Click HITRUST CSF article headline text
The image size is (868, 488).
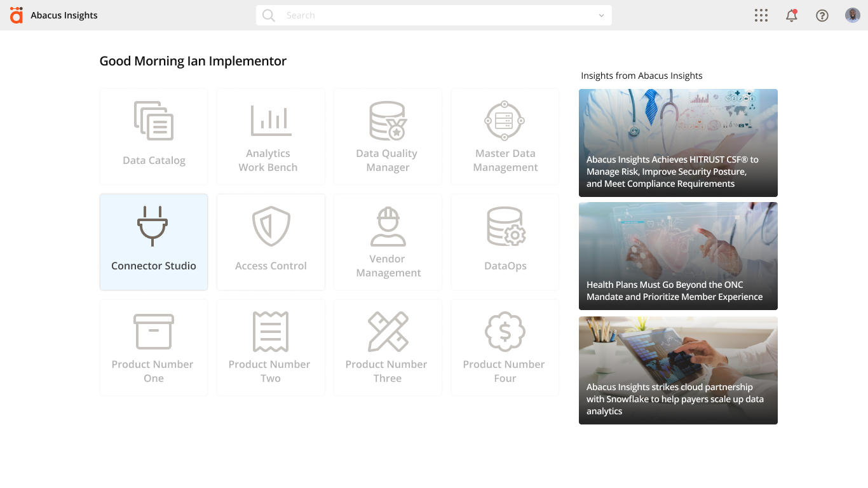point(672,172)
